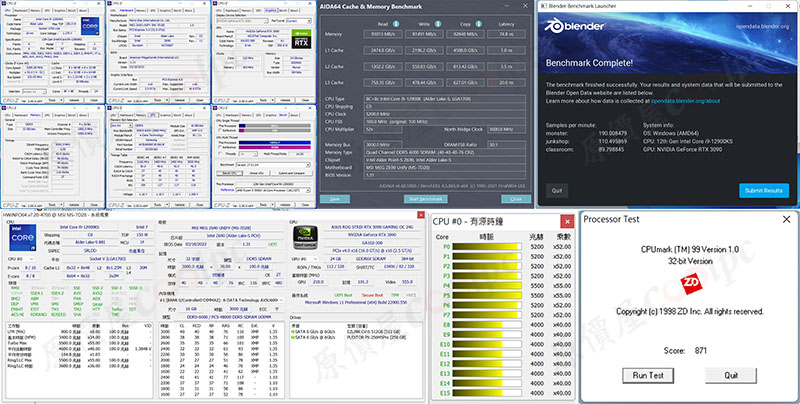In the CPU-Z SPD-tab window, open the Graphics tab
The width and height of the screenshot is (800, 404).
165,115
